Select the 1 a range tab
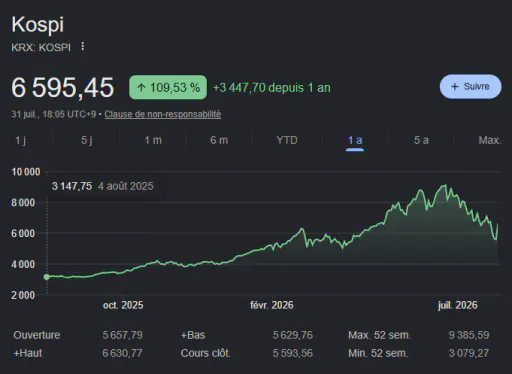512x374 pixels. pos(355,140)
